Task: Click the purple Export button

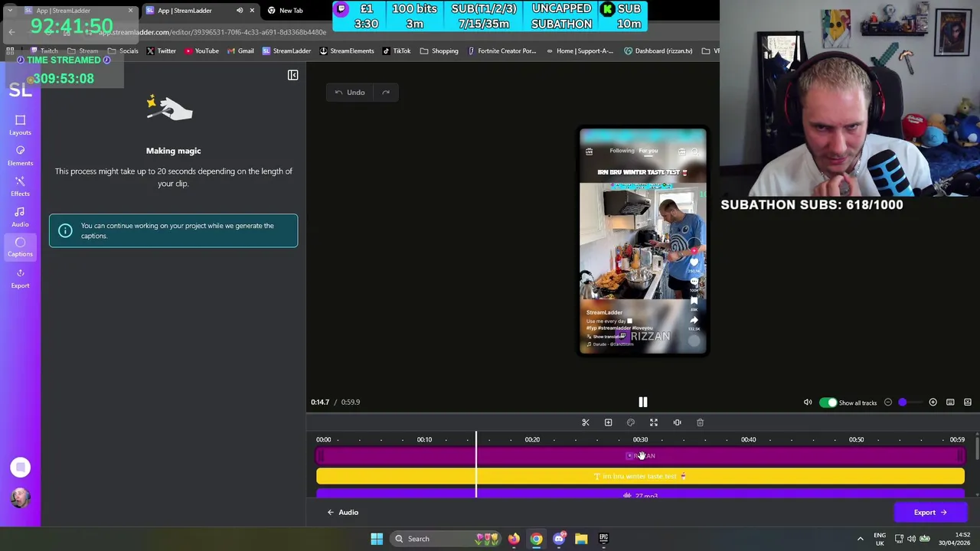Action: tap(930, 513)
